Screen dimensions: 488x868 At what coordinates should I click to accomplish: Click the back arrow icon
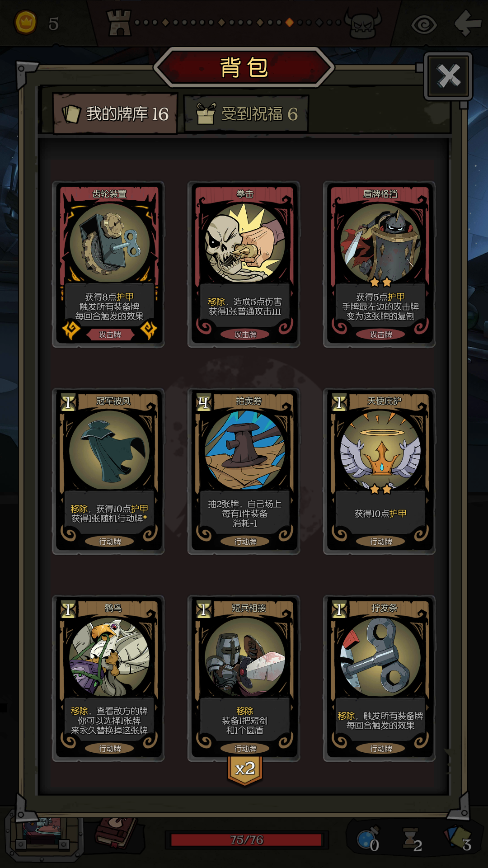[x=468, y=23]
